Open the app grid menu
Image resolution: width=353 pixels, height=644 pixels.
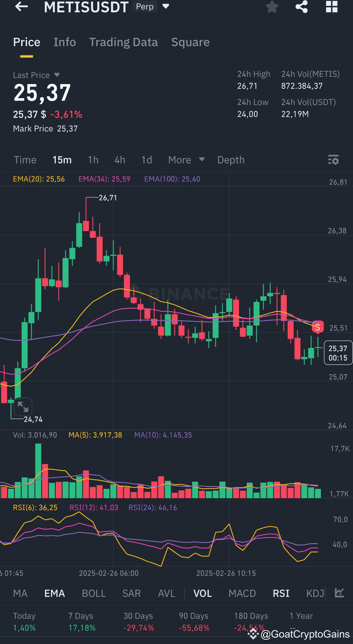332,7
